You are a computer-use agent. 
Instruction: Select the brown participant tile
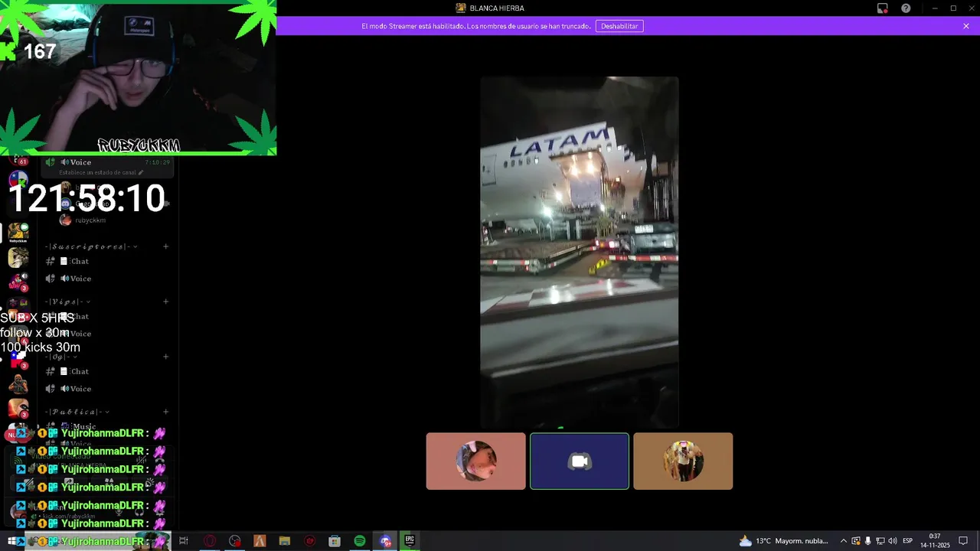pyautogui.click(x=683, y=461)
